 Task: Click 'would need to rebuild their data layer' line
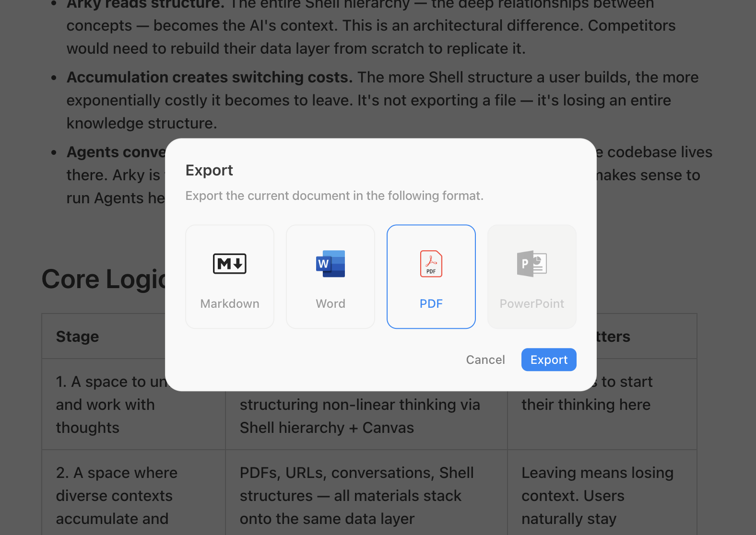(x=296, y=48)
